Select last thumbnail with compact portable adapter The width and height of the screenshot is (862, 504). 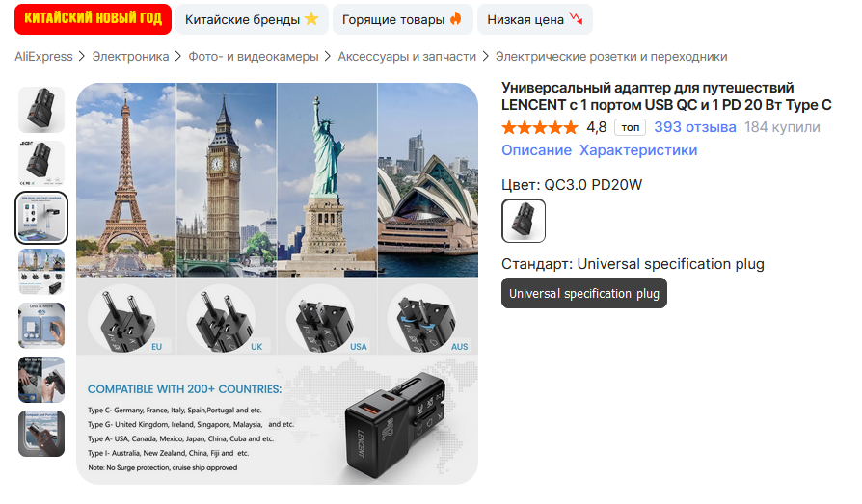coord(41,434)
